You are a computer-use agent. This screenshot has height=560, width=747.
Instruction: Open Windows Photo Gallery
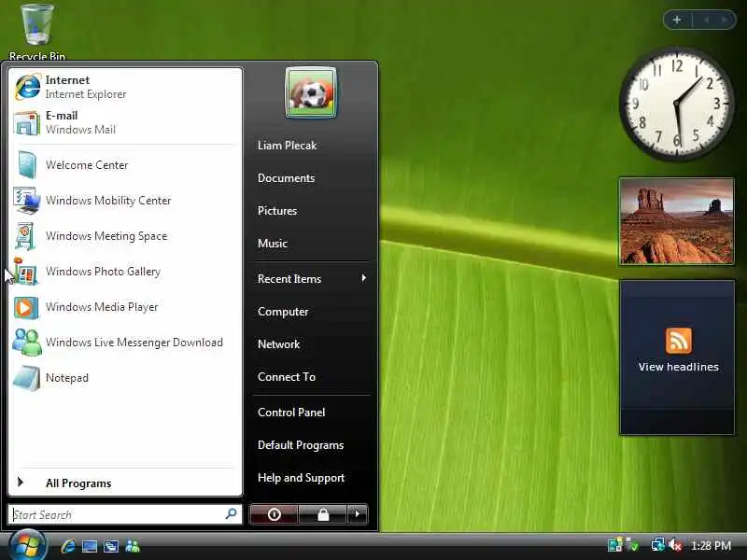point(125,272)
